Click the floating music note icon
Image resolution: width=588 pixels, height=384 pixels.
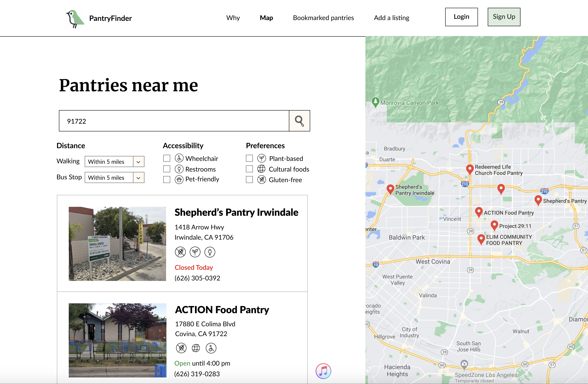323,371
